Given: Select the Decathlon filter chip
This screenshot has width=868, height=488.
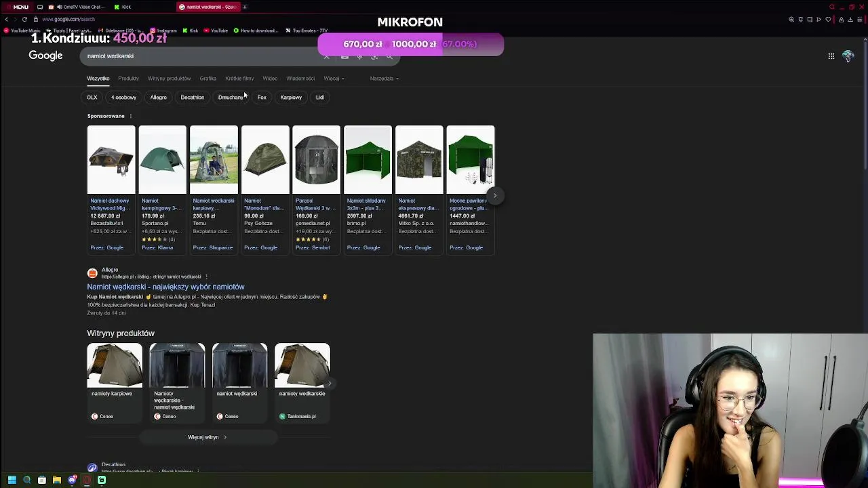Looking at the screenshot, I should pos(192,98).
